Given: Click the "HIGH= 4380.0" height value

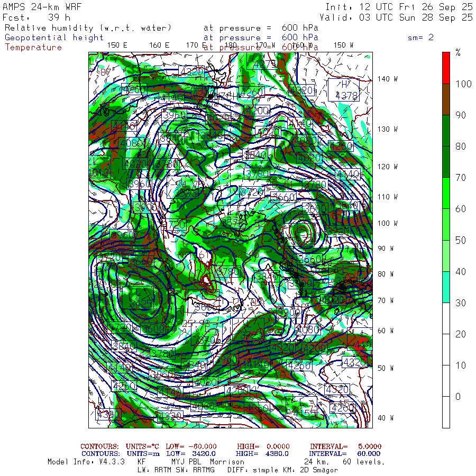Looking at the screenshot, I should click(262, 454).
